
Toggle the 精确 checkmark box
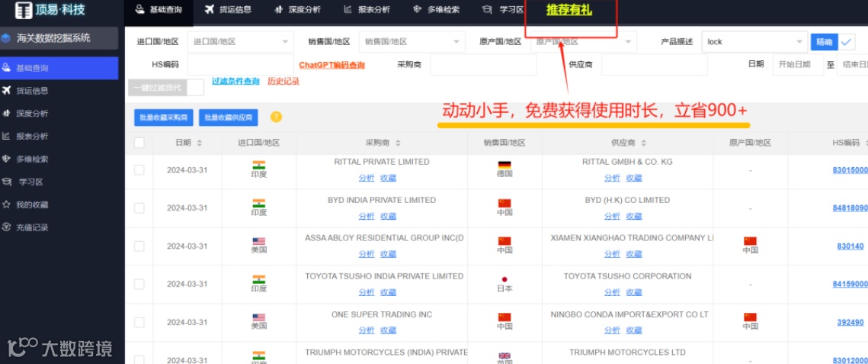tap(847, 41)
